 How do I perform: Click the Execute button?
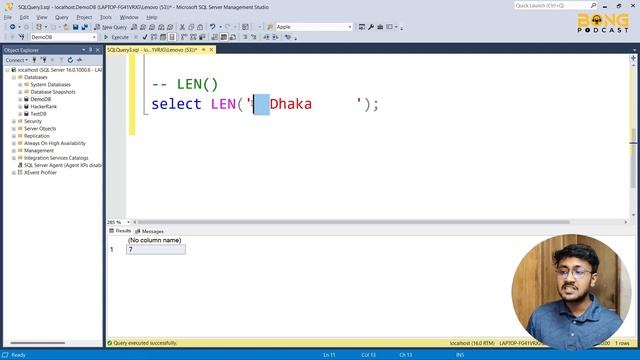pyautogui.click(x=116, y=37)
